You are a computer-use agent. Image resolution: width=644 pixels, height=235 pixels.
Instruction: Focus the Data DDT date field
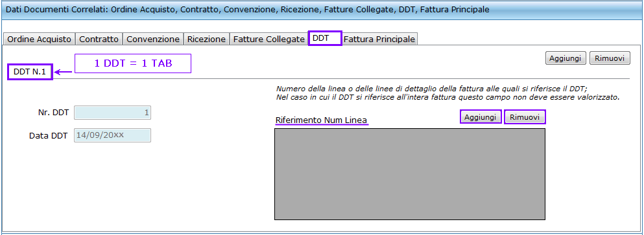113,135
